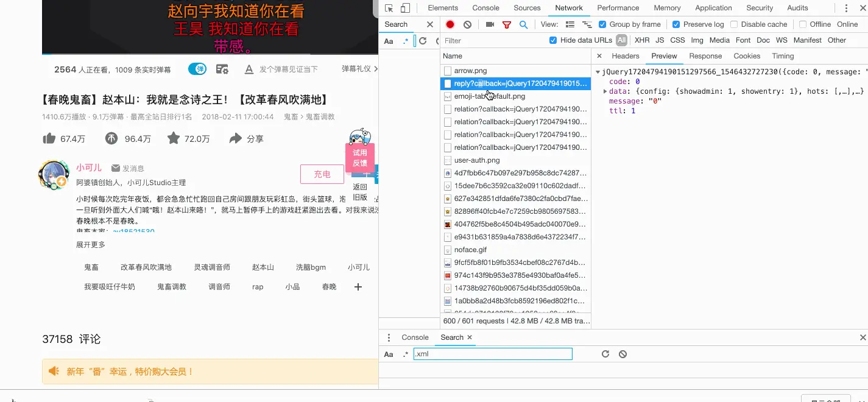Click the 试用反馈 pink feedback button

tap(360, 158)
